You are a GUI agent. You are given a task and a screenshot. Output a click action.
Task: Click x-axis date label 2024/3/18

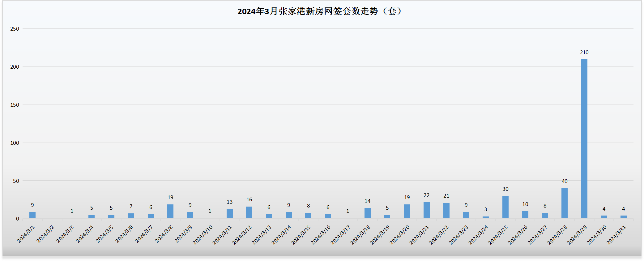click(360, 235)
